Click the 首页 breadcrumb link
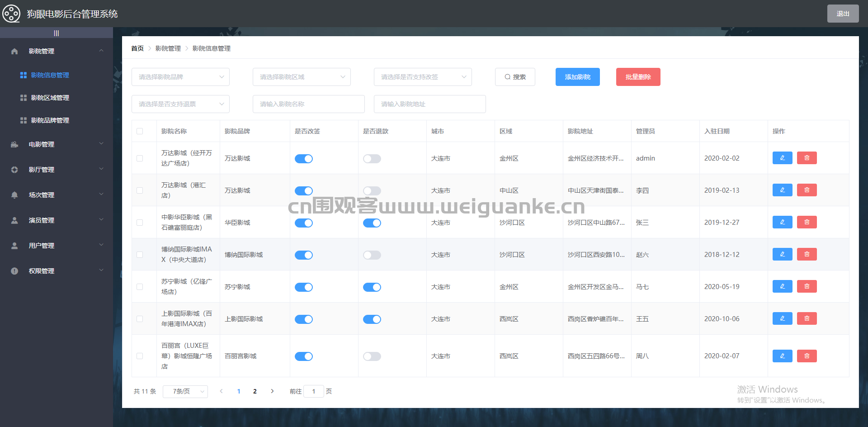 (x=137, y=48)
